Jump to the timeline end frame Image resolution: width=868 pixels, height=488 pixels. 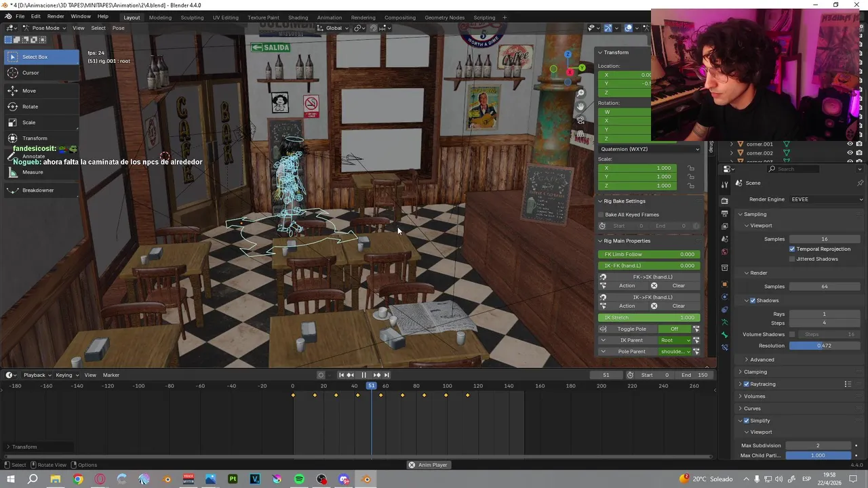[x=387, y=375]
